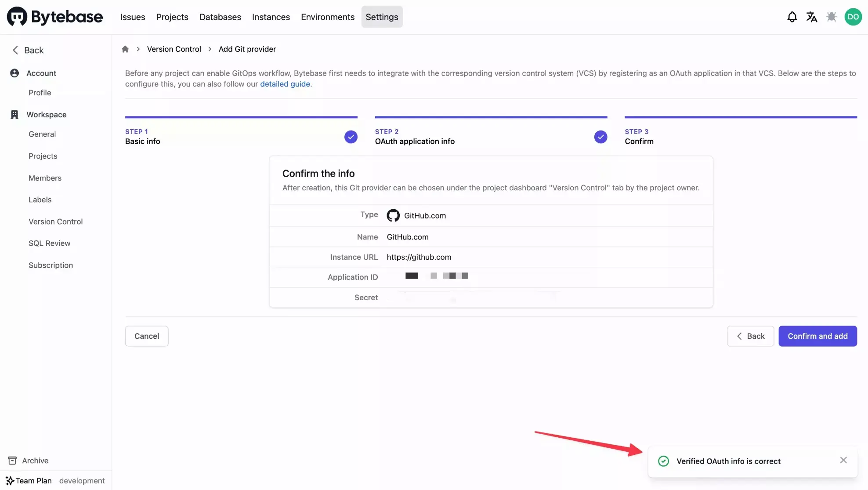Click the Workspace building icon
Image resolution: width=868 pixels, height=490 pixels.
[14, 114]
